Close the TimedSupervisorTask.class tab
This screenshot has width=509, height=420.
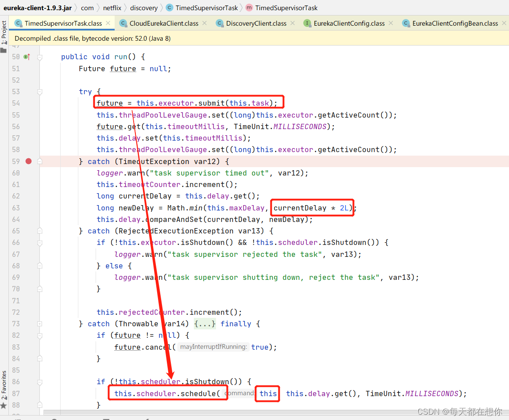[108, 23]
